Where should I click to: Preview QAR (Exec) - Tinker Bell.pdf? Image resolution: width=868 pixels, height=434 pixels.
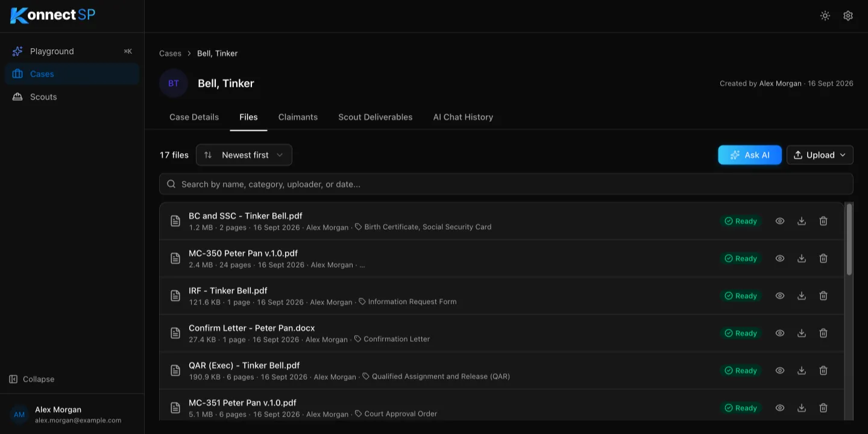pos(780,371)
